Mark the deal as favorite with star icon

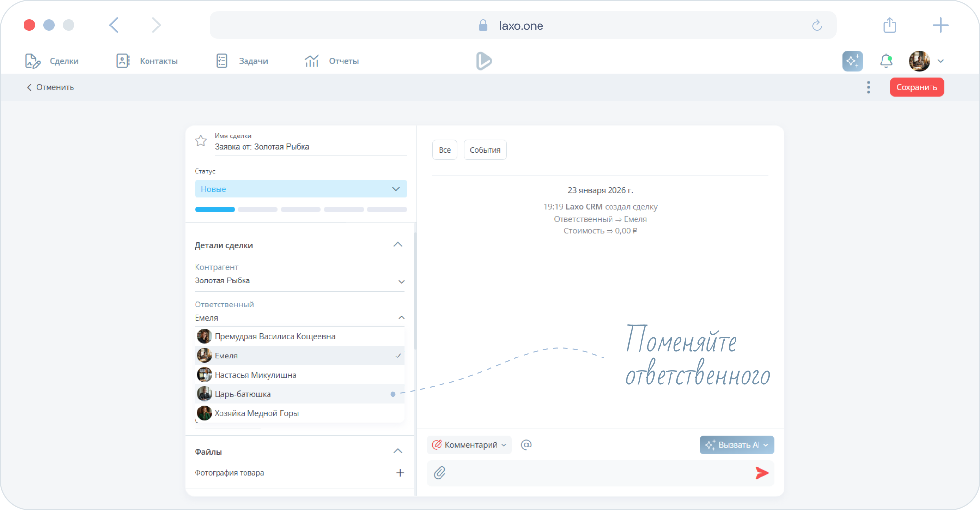pyautogui.click(x=201, y=141)
